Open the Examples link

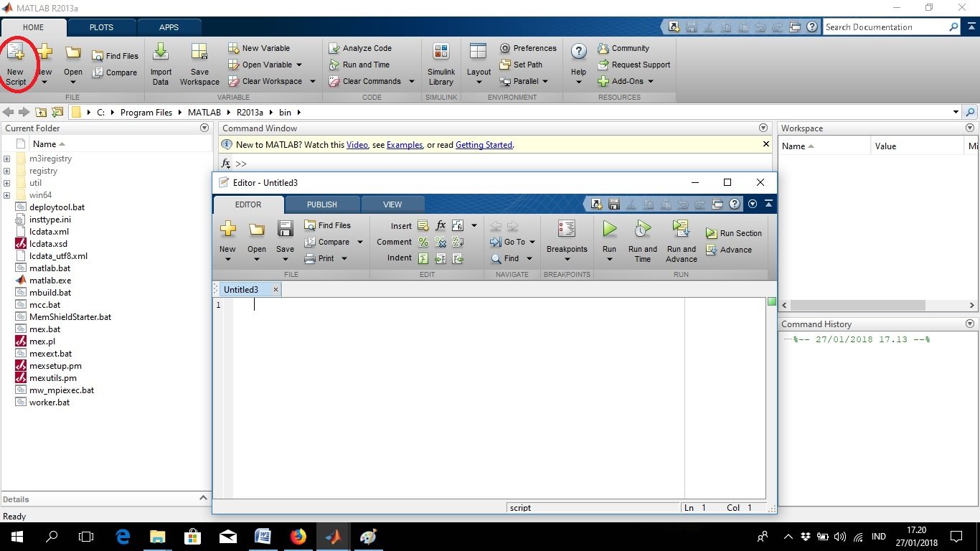405,145
